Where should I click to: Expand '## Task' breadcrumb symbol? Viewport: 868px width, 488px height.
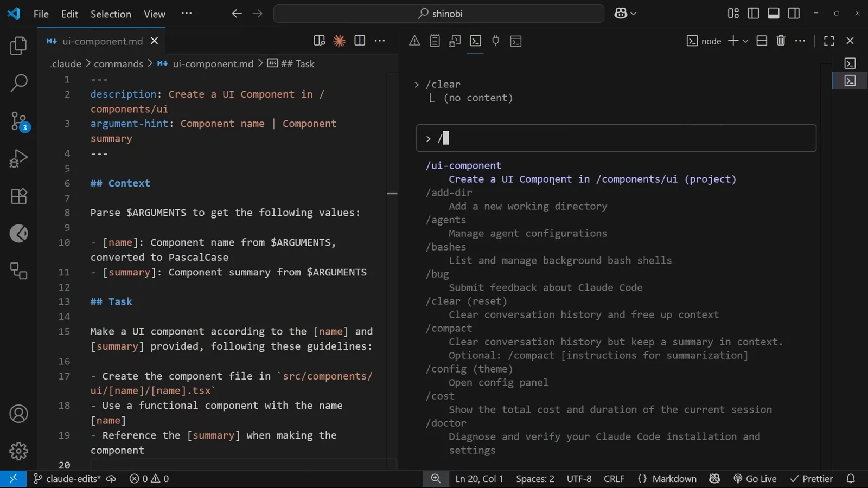click(x=291, y=64)
